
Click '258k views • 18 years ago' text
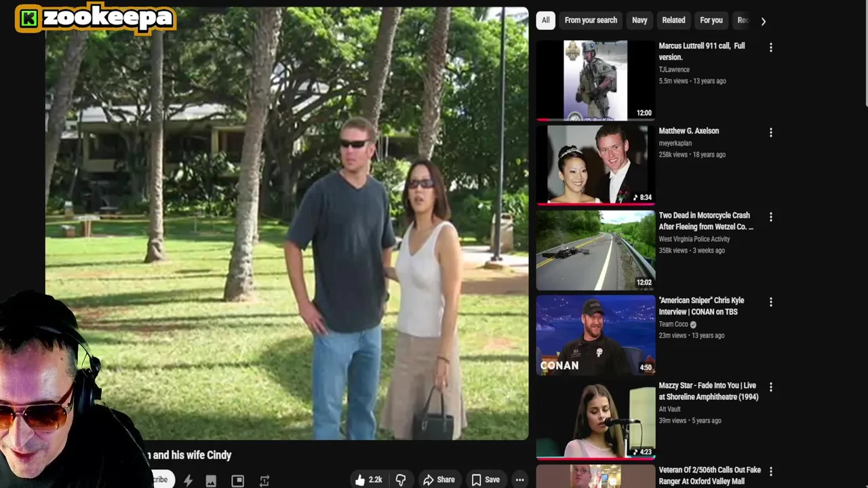692,155
